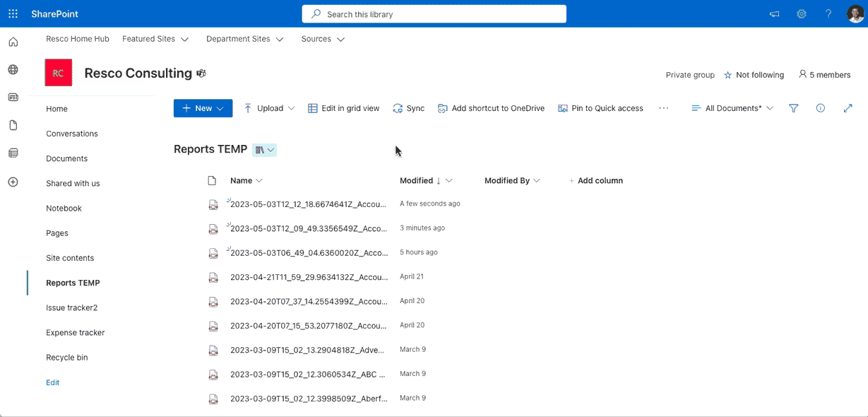The image size is (868, 417).
Task: Open the app launcher waffle icon
Action: pyautogui.click(x=13, y=13)
